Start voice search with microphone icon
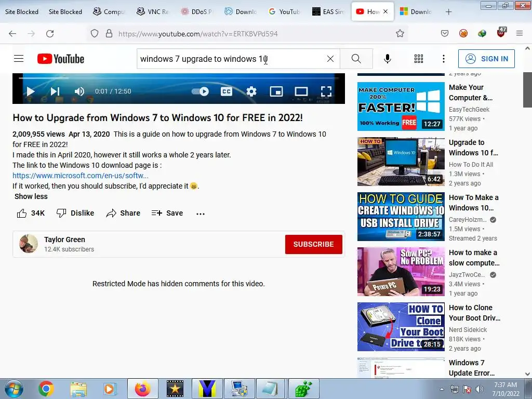 coord(388,59)
